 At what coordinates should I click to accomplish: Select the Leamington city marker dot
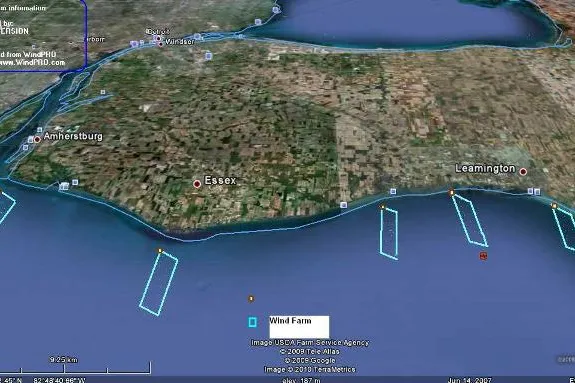(x=523, y=171)
